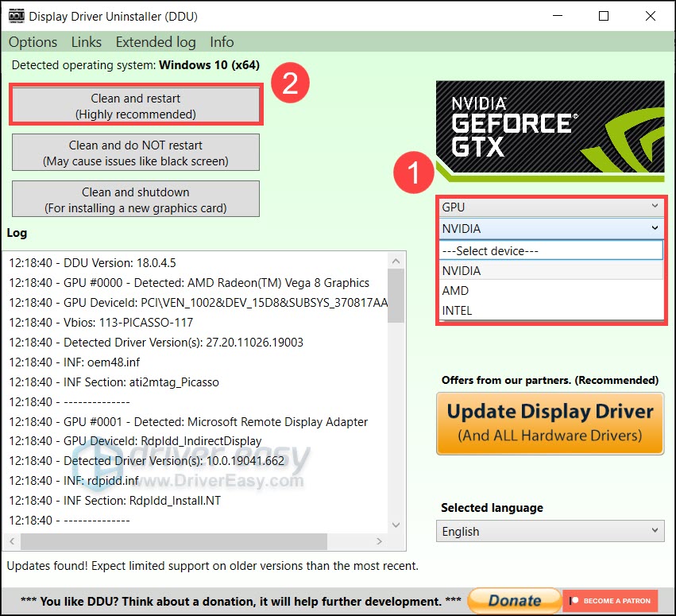
Task: Select AMD from the dropdown list
Action: (551, 290)
